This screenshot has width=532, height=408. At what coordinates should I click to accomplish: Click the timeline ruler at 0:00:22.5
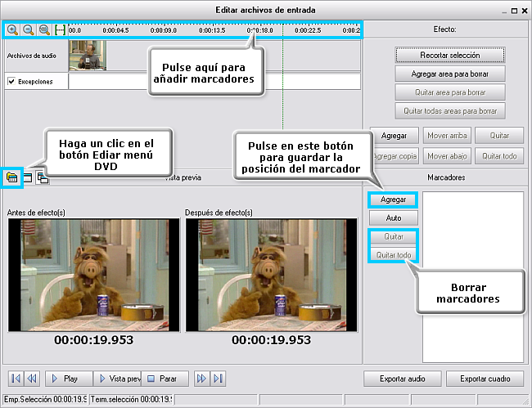pyautogui.click(x=308, y=30)
